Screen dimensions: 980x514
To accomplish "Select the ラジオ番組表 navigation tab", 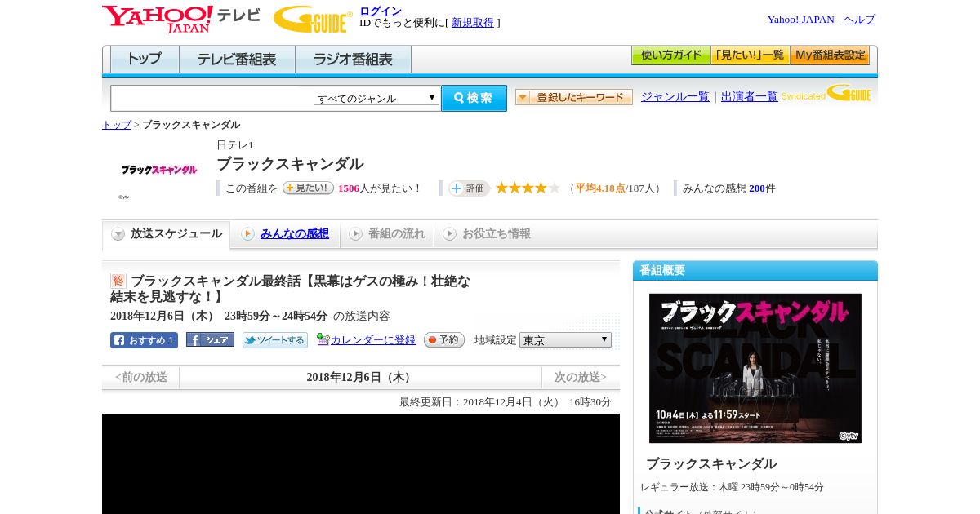I will click(x=353, y=59).
